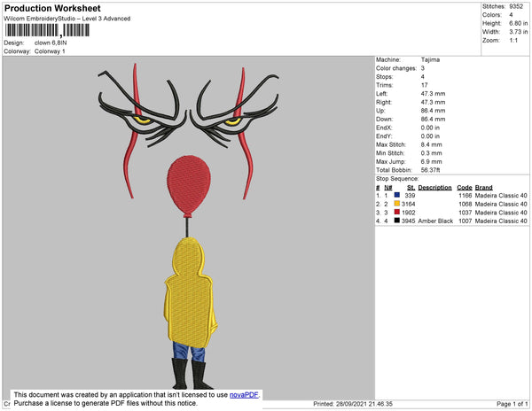
Task: Click the 'Page 1 of 1' footer text
Action: tap(512, 404)
